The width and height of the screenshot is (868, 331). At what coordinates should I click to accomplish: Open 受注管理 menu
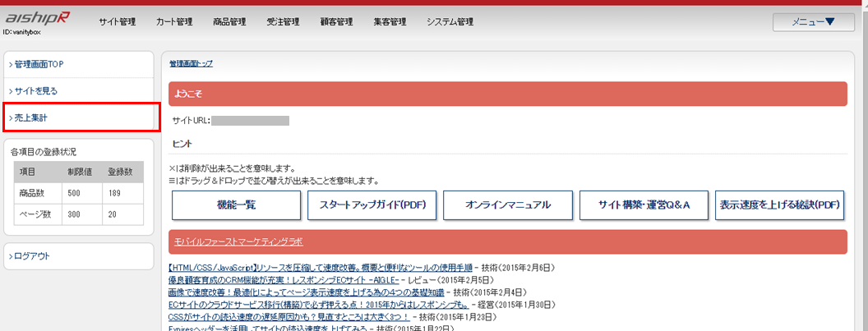283,22
